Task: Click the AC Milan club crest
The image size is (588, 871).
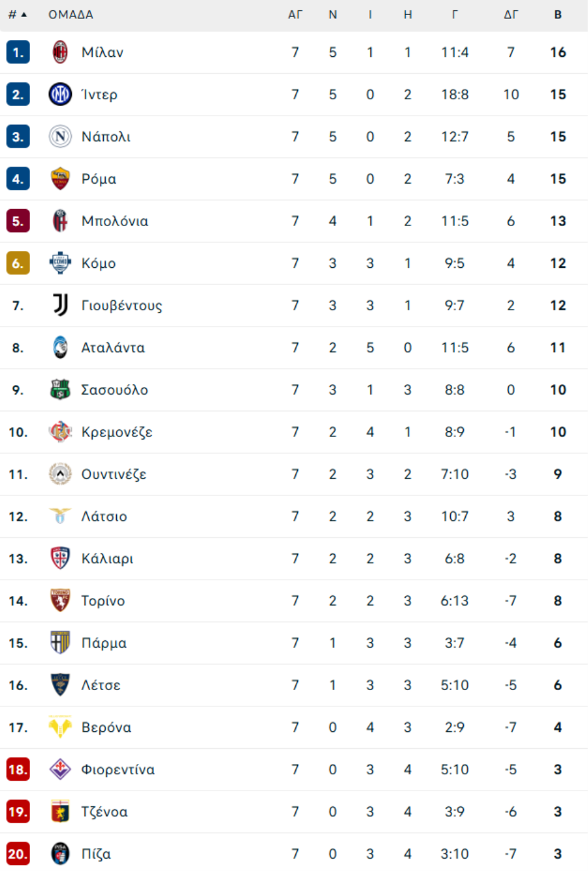Action: coord(60,52)
